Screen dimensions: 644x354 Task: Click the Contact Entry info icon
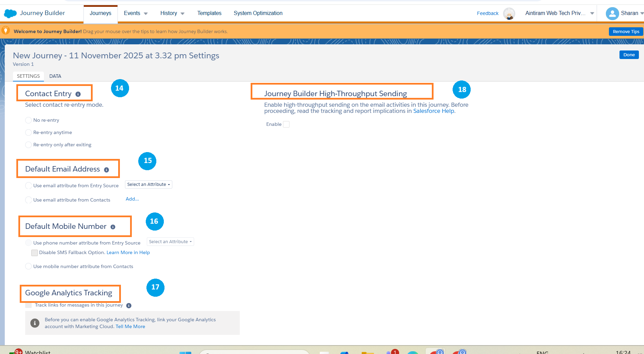tap(78, 94)
